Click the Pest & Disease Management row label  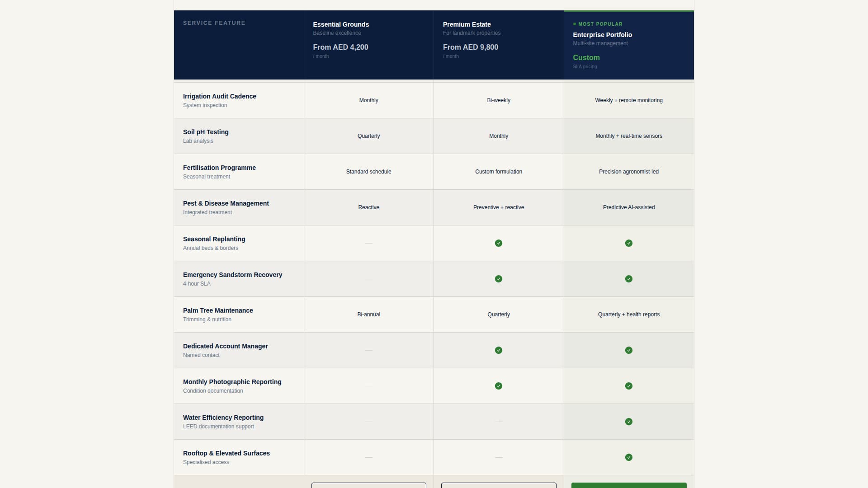pyautogui.click(x=226, y=203)
